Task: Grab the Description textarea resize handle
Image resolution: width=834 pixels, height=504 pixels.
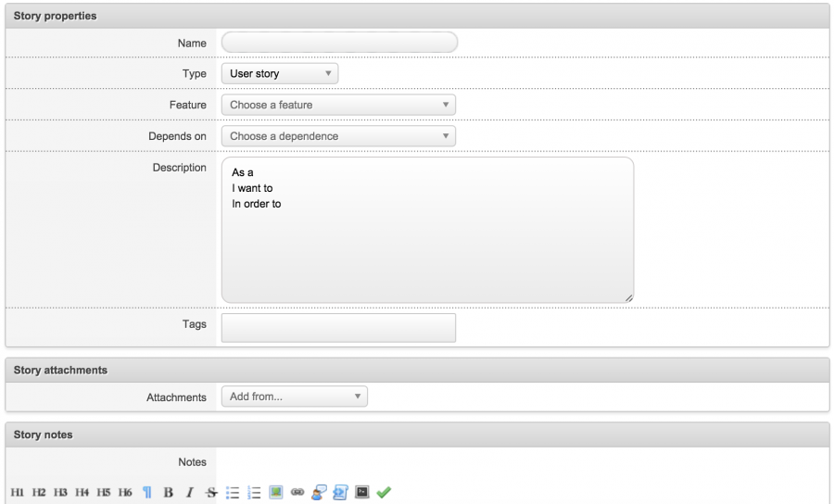Action: pyautogui.click(x=628, y=298)
